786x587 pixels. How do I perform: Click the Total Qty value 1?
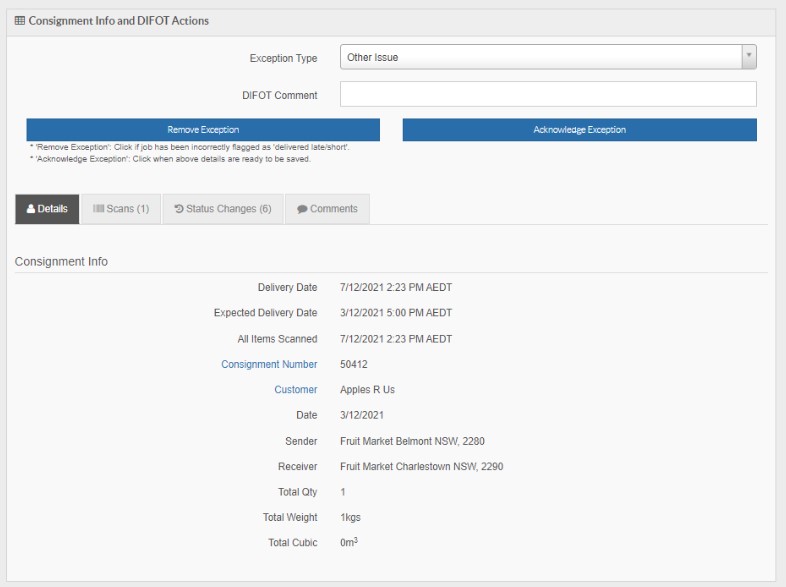click(x=343, y=492)
